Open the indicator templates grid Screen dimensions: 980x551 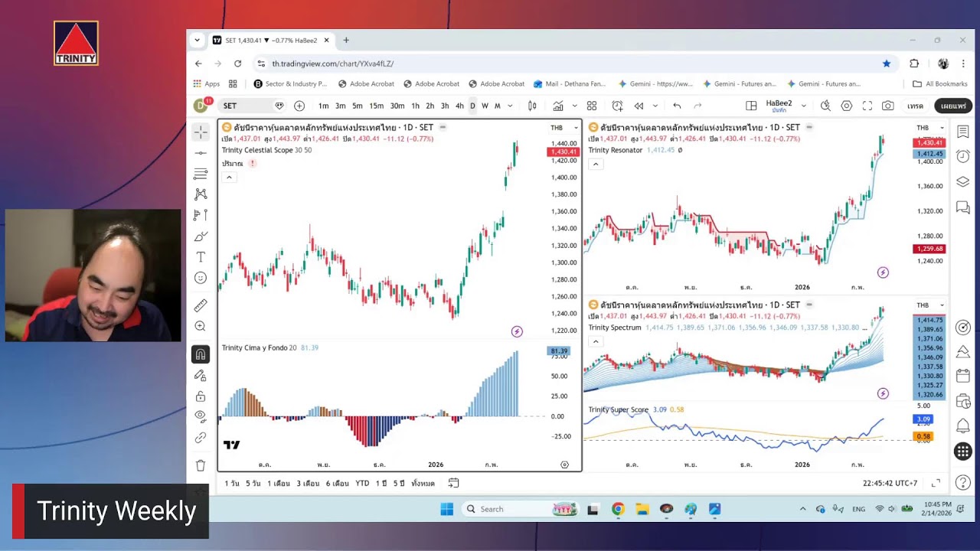(x=592, y=106)
